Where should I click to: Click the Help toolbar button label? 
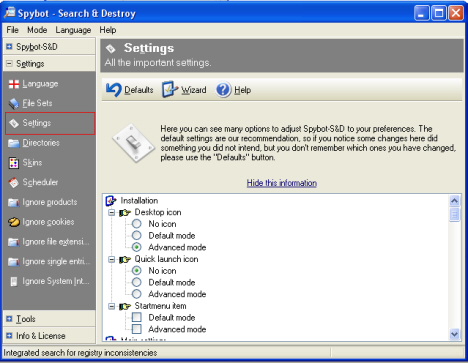[243, 90]
